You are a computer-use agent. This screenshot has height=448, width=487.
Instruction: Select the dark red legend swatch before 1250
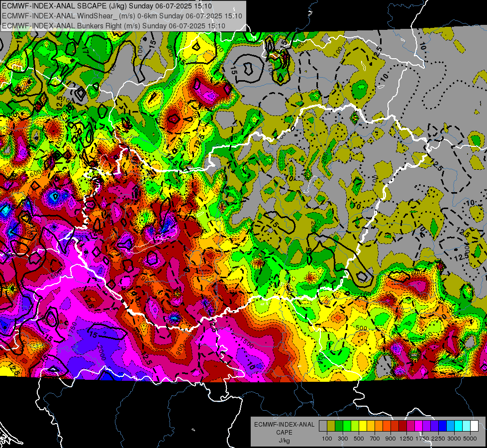403,426
